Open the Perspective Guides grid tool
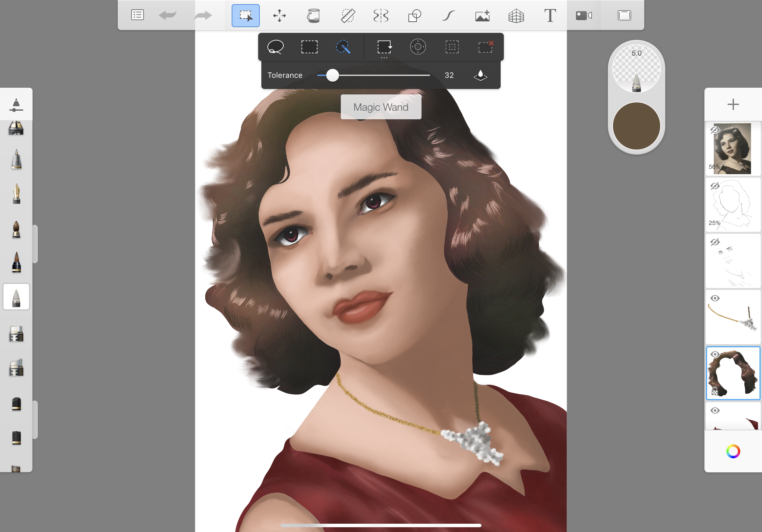 pos(516,16)
